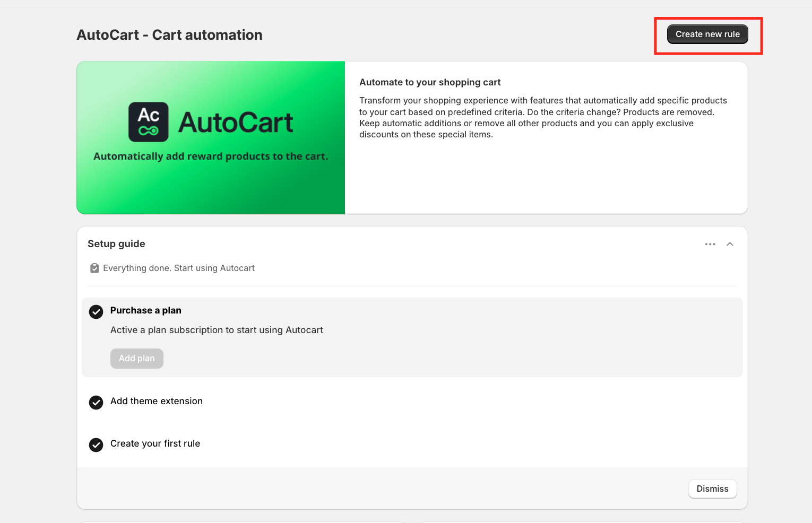This screenshot has width=812, height=523.
Task: Collapse the Setup guide section
Action: pyautogui.click(x=730, y=244)
